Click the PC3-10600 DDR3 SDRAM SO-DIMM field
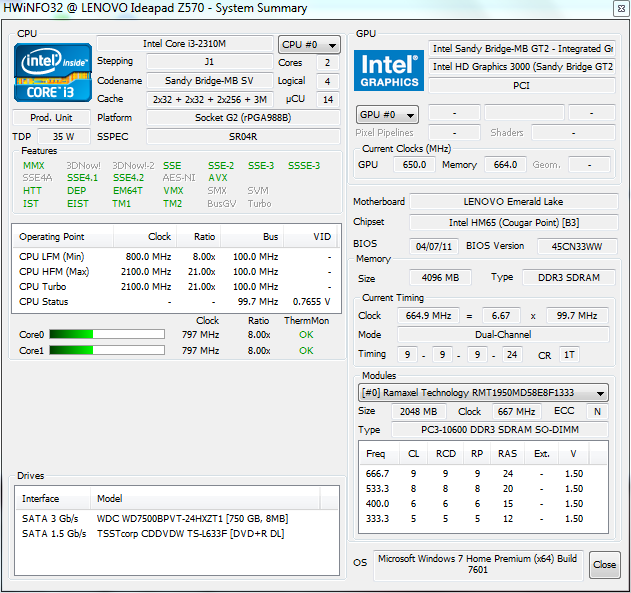The image size is (631, 593). coord(500,430)
